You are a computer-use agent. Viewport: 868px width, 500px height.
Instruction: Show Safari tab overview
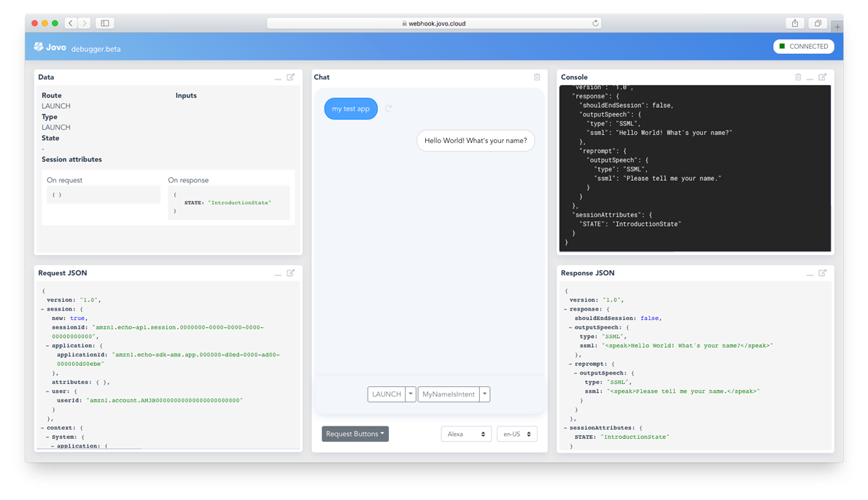click(818, 23)
